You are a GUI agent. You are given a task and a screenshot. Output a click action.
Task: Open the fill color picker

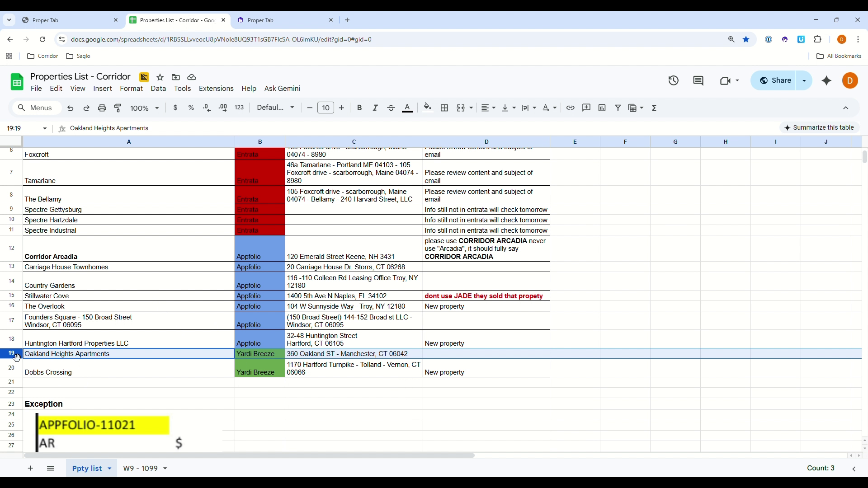(427, 108)
